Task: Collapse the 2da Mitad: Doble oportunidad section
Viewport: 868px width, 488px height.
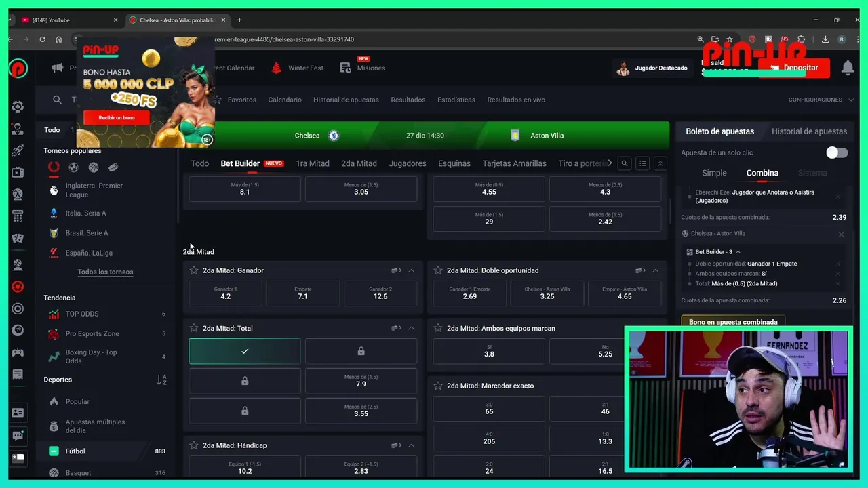Action: coord(655,270)
